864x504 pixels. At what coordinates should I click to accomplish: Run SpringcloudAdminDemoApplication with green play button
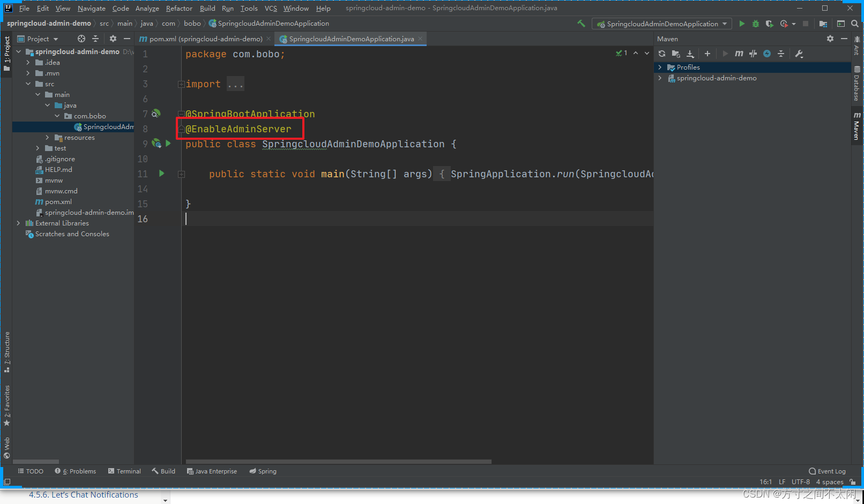[x=742, y=24]
